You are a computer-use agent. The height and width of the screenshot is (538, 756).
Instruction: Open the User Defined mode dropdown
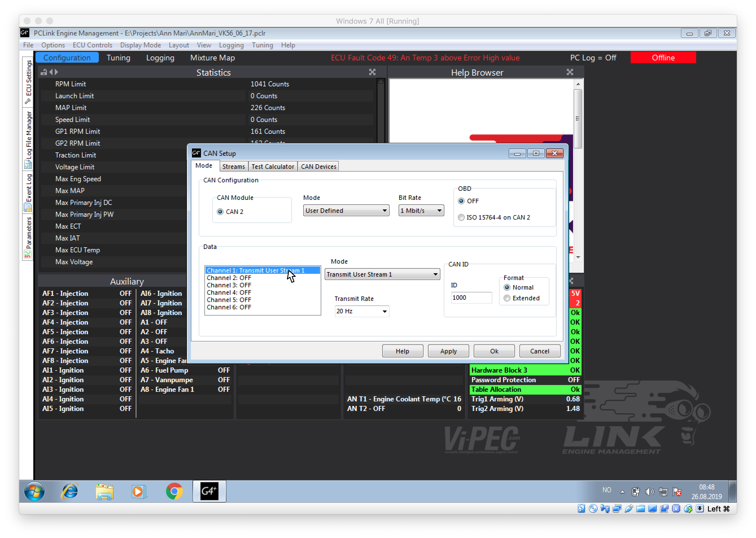[346, 211]
